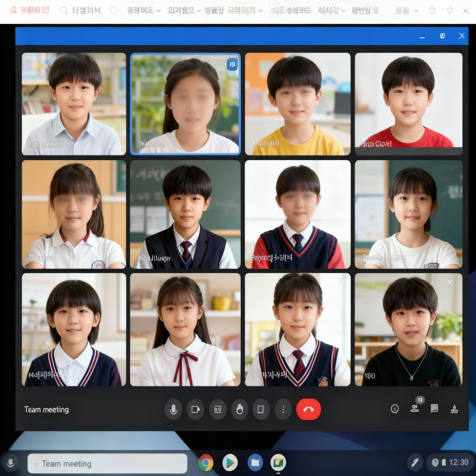This screenshot has height=476, width=476.
Task: Open the first dropdown menu in the top bar
Action: [144, 11]
